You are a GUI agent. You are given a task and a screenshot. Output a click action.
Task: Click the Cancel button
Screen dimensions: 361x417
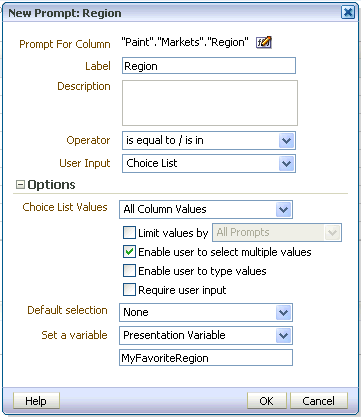tap(318, 401)
